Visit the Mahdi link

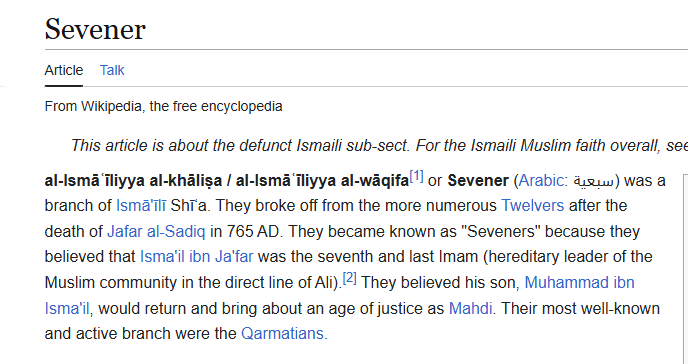point(470,309)
